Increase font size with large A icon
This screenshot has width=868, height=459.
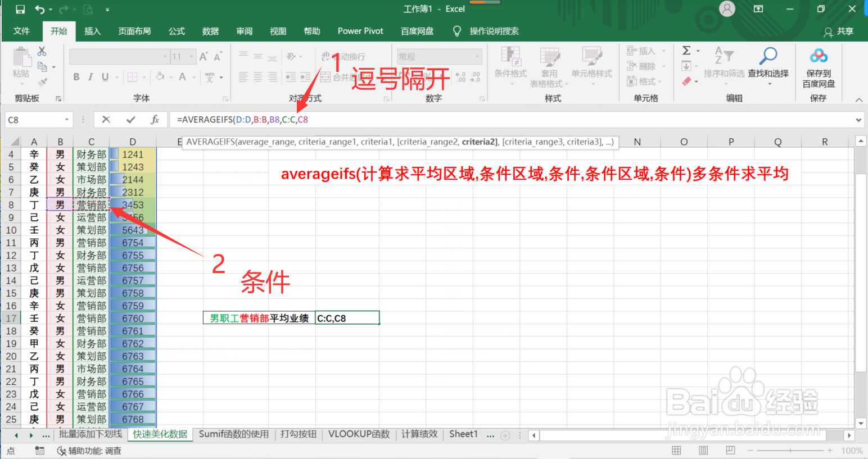click(x=204, y=57)
